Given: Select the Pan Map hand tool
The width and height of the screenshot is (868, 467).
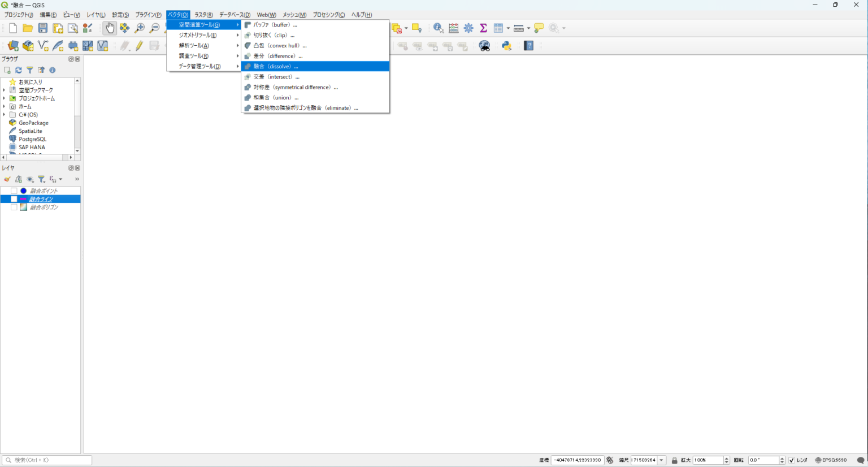Looking at the screenshot, I should coord(110,28).
